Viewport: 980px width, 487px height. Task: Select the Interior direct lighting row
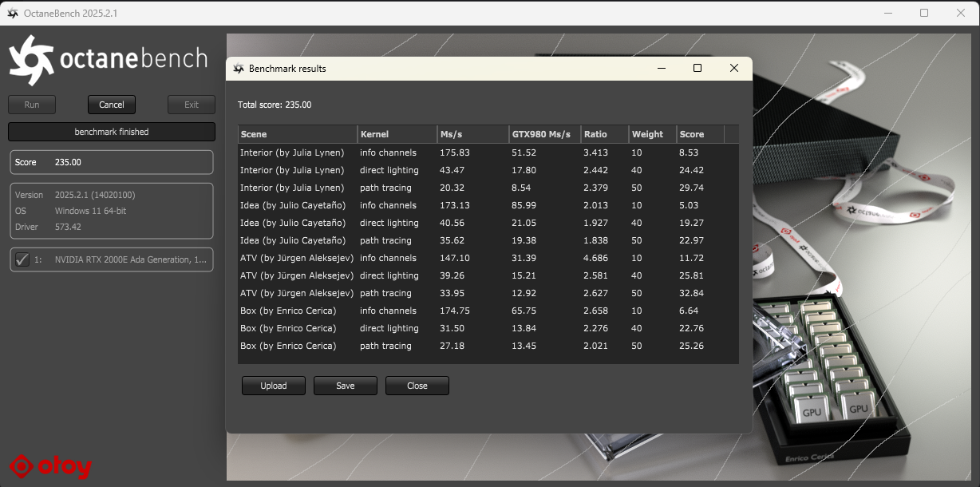coord(488,170)
